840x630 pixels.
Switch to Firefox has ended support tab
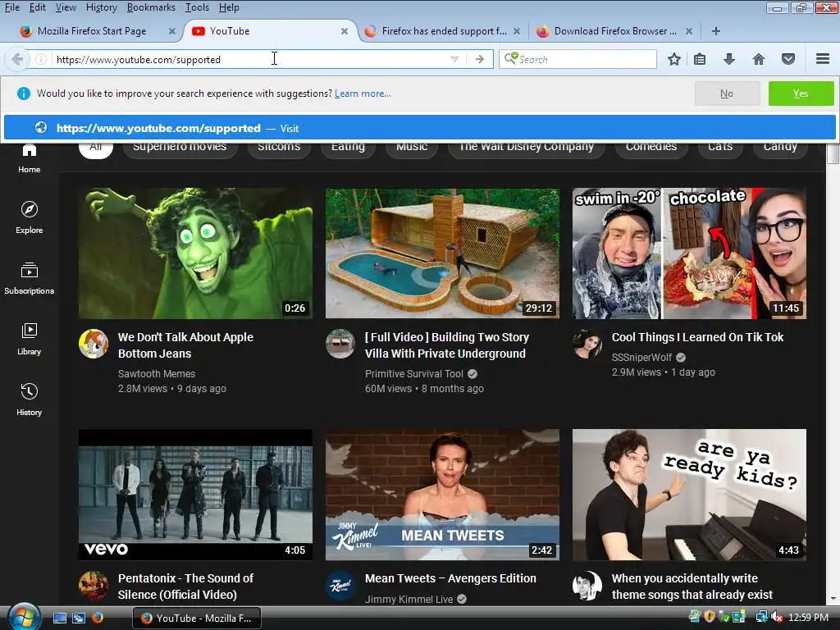[444, 31]
